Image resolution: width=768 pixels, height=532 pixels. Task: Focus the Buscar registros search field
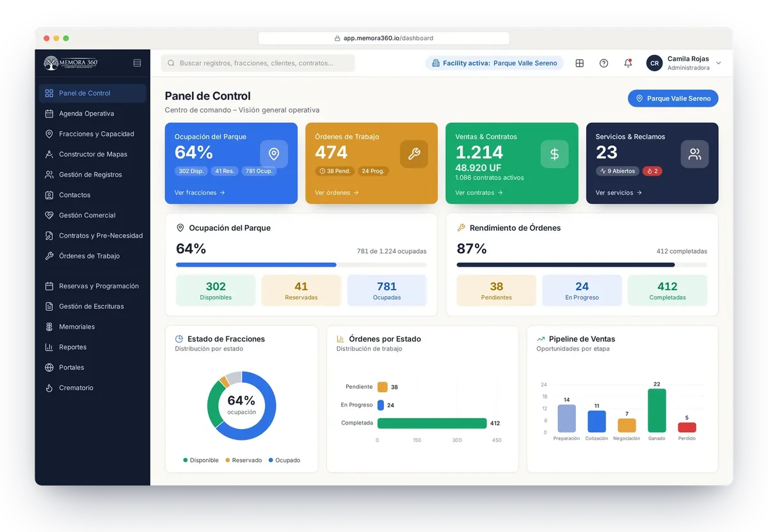click(x=258, y=63)
